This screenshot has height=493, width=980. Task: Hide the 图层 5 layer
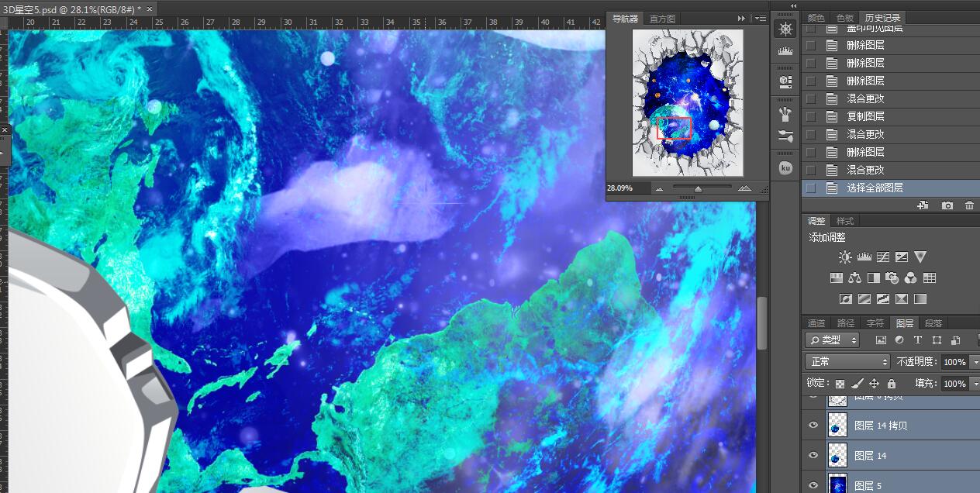point(813,485)
